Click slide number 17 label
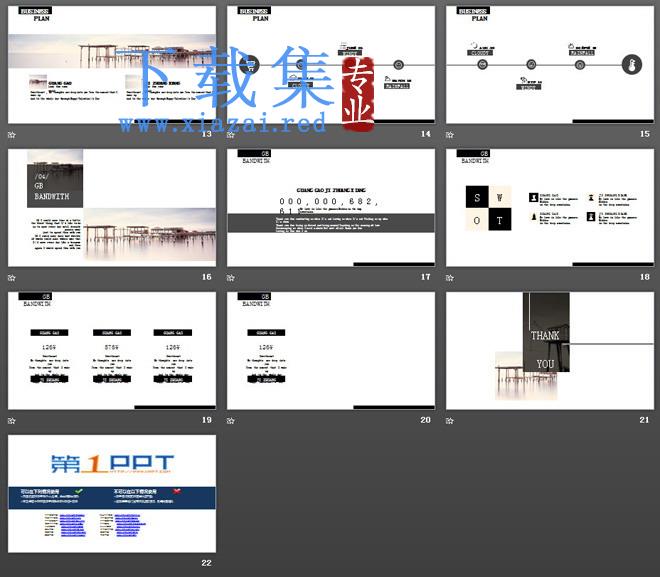 pos(426,277)
